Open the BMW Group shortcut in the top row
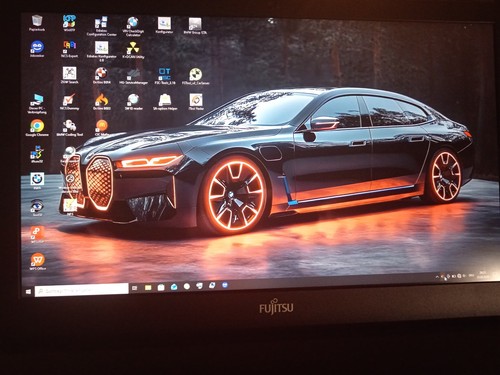 195,26
